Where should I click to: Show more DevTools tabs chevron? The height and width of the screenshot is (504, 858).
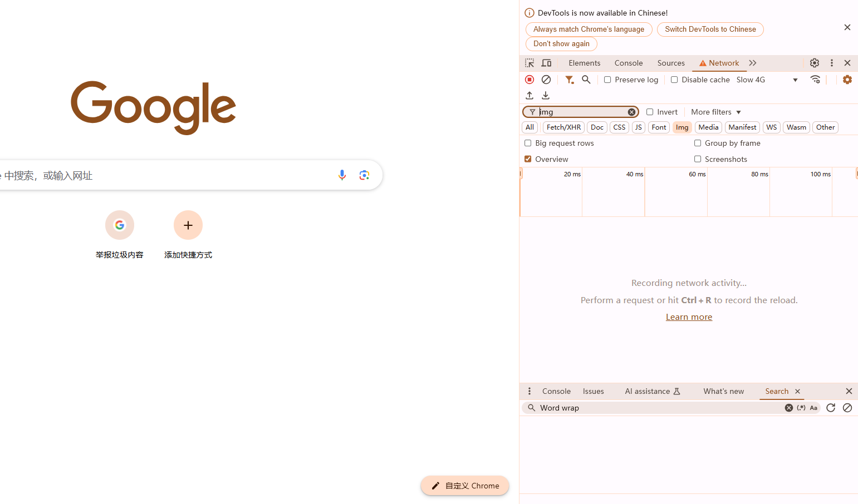point(753,63)
